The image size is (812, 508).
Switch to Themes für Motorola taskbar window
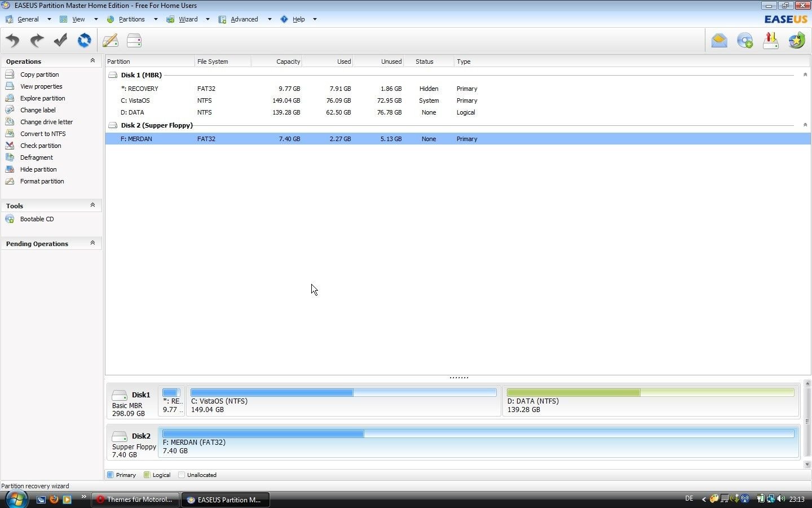pyautogui.click(x=135, y=500)
